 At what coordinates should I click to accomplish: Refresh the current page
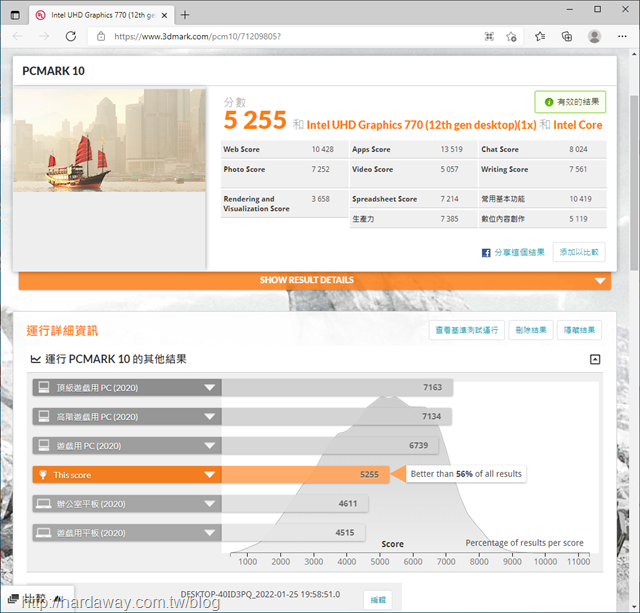[71, 36]
